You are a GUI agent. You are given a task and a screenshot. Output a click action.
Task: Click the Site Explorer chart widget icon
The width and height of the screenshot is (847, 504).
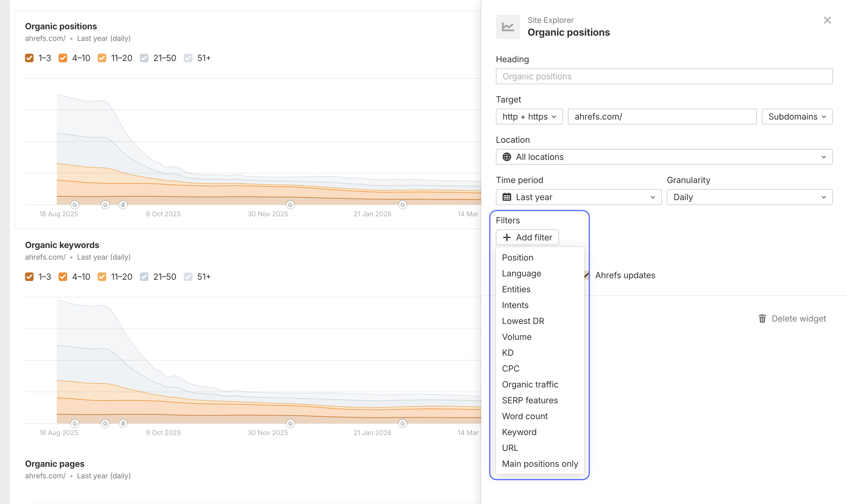(508, 27)
